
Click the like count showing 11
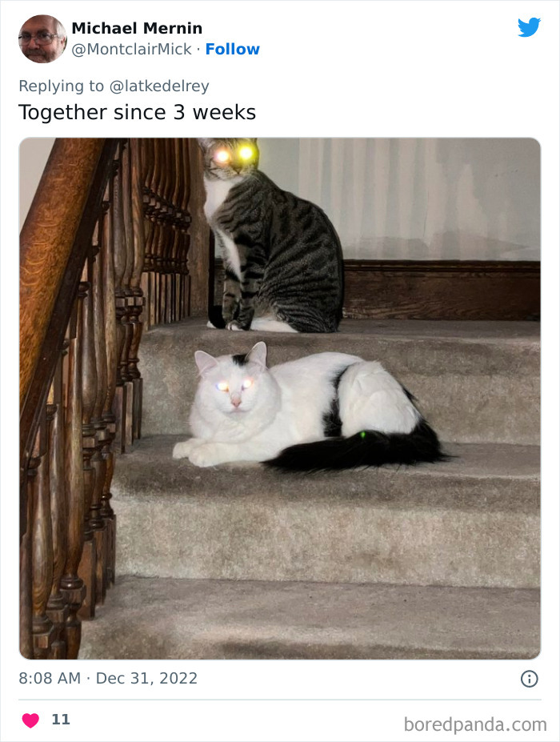[x=61, y=720]
